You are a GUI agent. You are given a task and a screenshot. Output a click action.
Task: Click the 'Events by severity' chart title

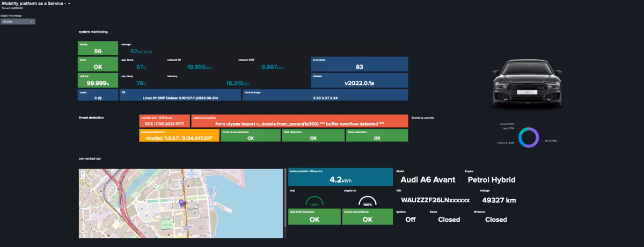[422, 117]
